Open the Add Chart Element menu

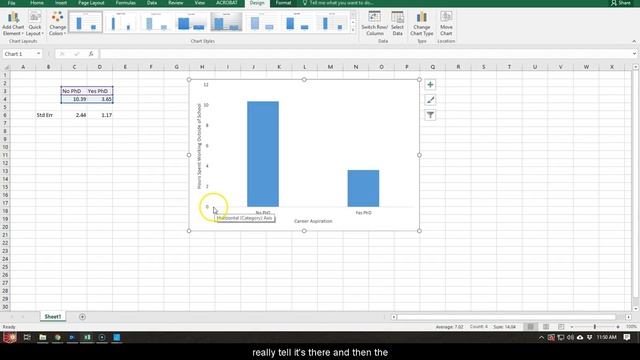(x=13, y=24)
